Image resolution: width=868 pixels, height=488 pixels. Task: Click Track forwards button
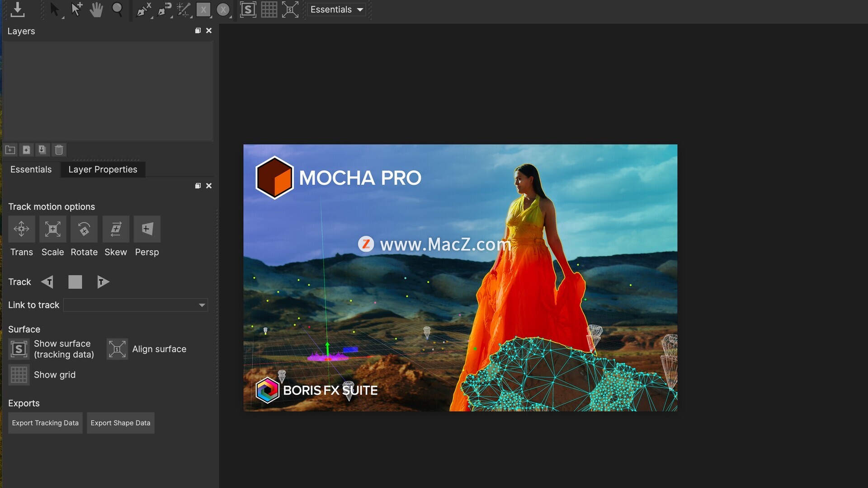pos(103,282)
